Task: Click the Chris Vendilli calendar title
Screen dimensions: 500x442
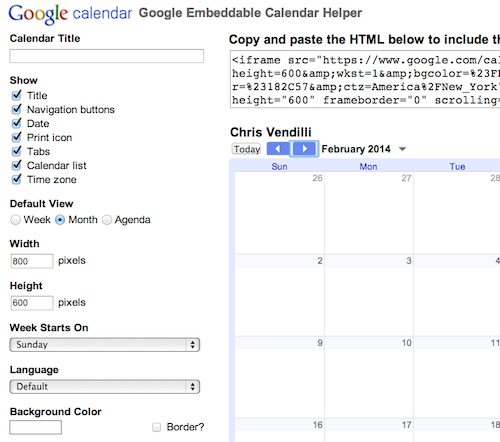Action: [271, 132]
